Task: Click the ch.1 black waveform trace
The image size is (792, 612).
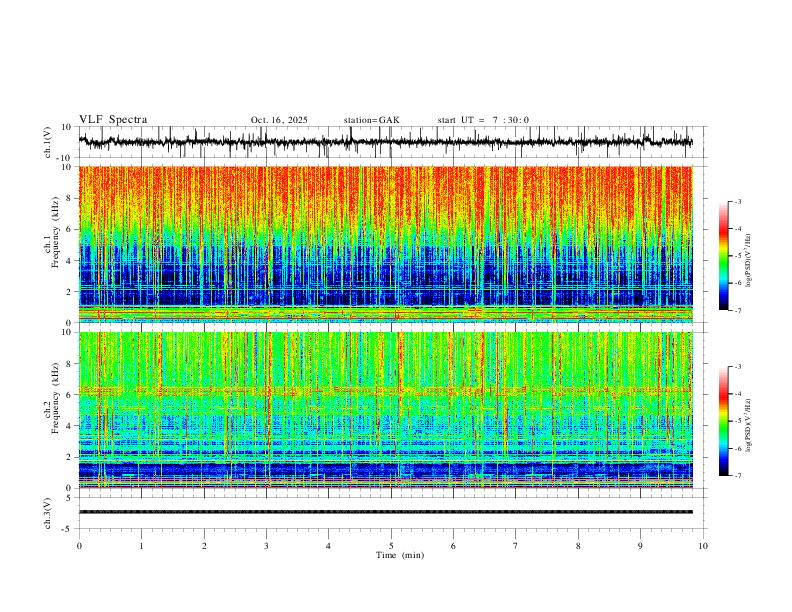Action: coord(385,142)
